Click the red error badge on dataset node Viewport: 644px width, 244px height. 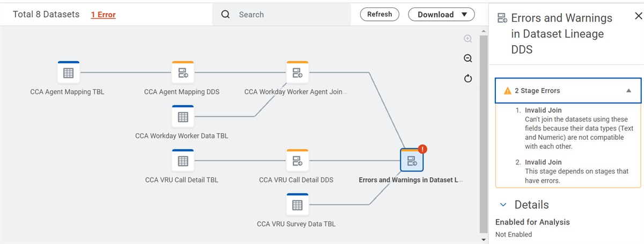coord(422,149)
